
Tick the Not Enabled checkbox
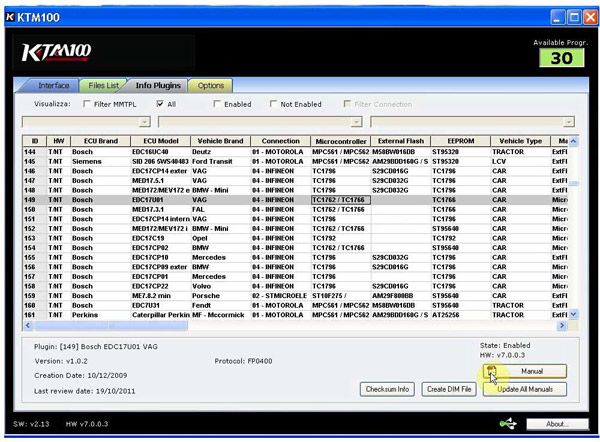[273, 104]
